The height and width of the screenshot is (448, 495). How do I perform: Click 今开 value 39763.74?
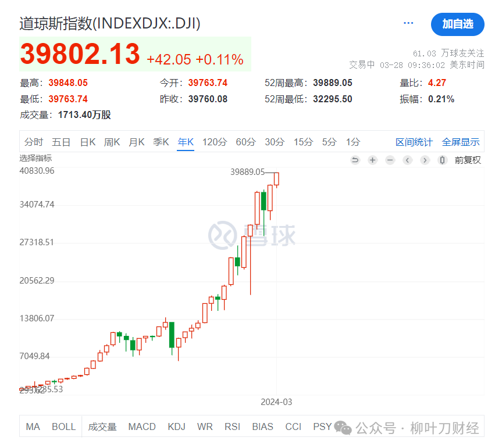(208, 83)
